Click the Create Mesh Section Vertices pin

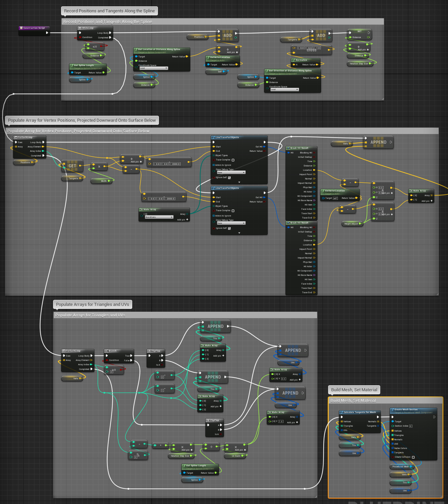(393, 431)
